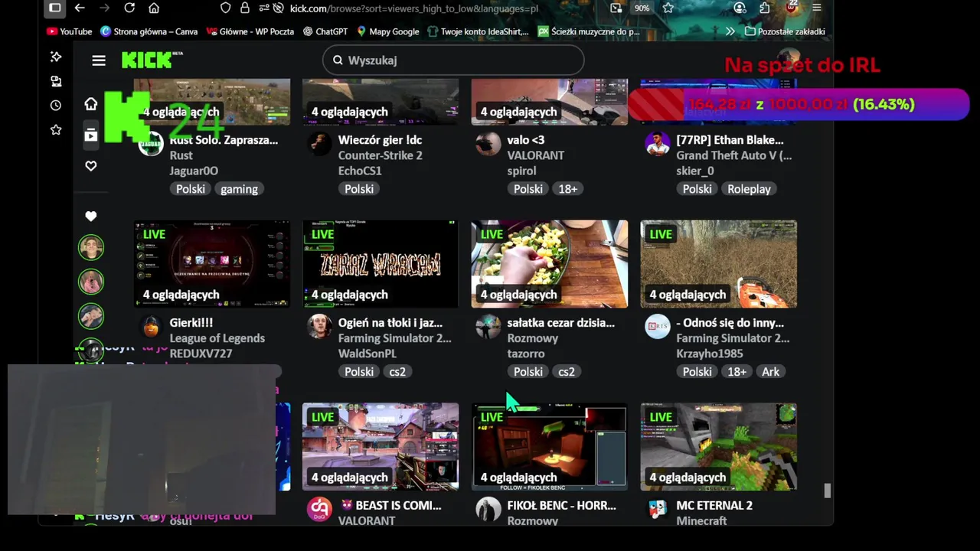Image resolution: width=980 pixels, height=551 pixels.
Task: Open the FIKOŁ BENC horror stream thumbnail
Action: [550, 447]
